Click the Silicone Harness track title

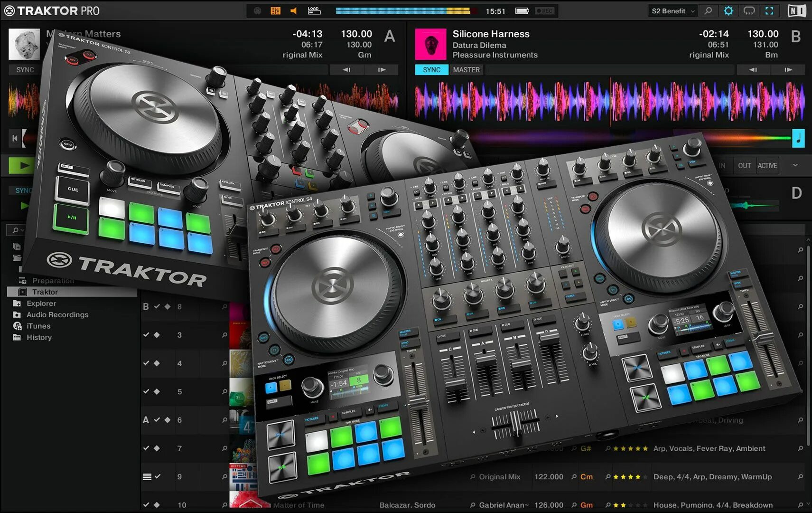491,34
